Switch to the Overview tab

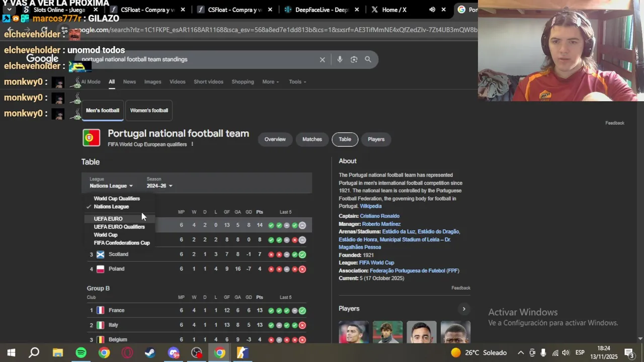[x=275, y=139]
